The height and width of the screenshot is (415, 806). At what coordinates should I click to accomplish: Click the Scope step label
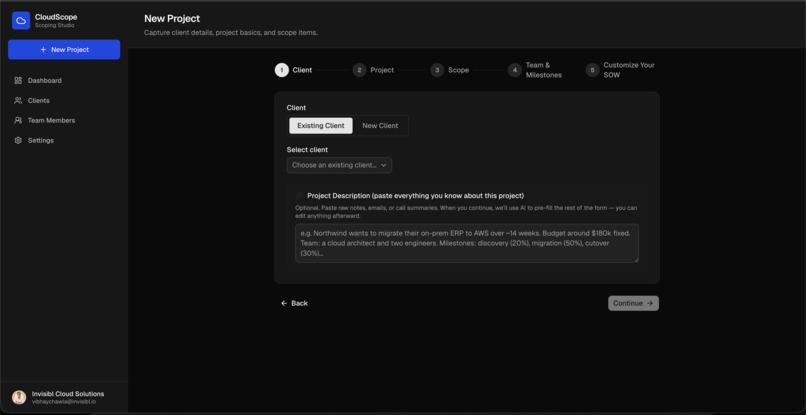tap(458, 70)
